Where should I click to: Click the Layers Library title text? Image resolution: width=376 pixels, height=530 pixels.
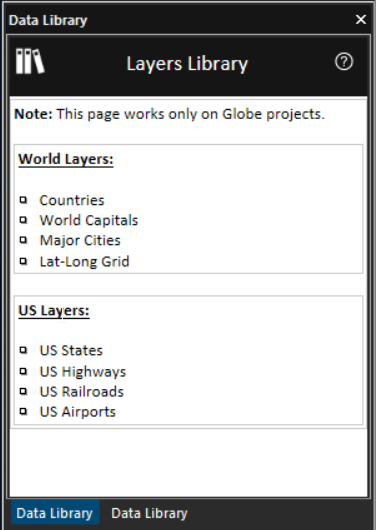coord(187,64)
